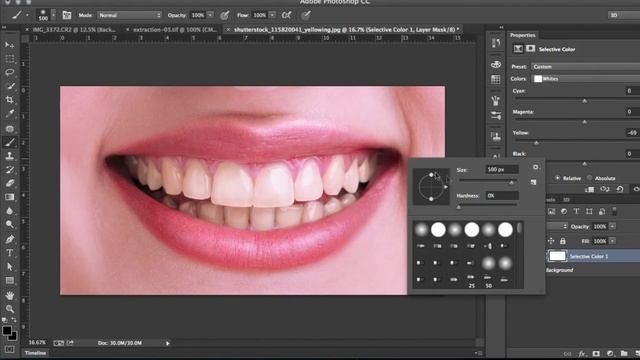
Task: Open the layer Fill slider arrow
Action: (612, 241)
